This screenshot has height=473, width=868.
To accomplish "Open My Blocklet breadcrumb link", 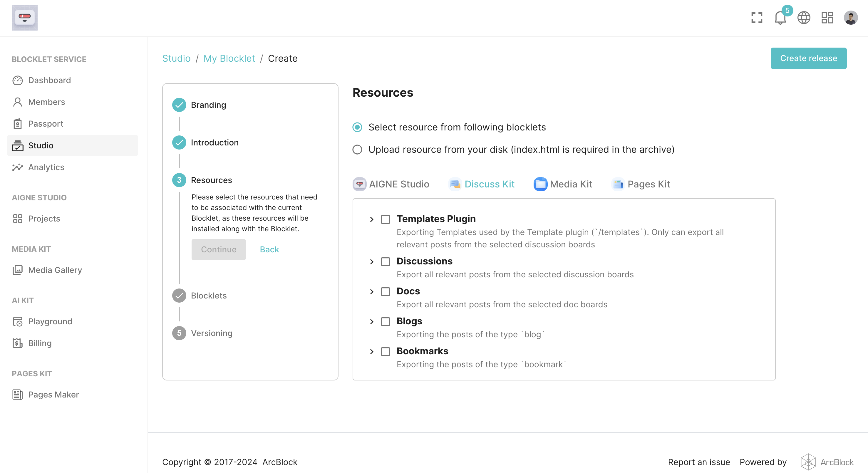I will (x=229, y=59).
